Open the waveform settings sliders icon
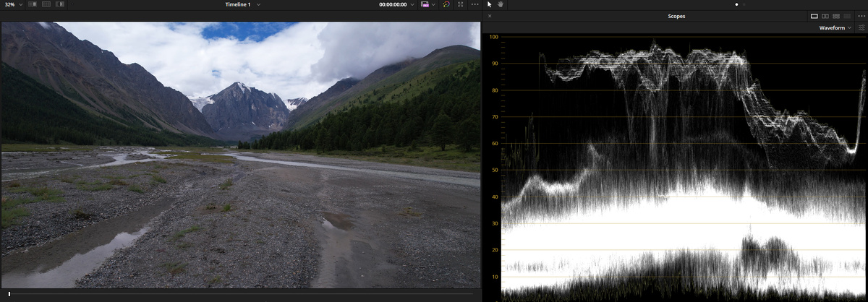This screenshot has height=302, width=868. [x=861, y=27]
